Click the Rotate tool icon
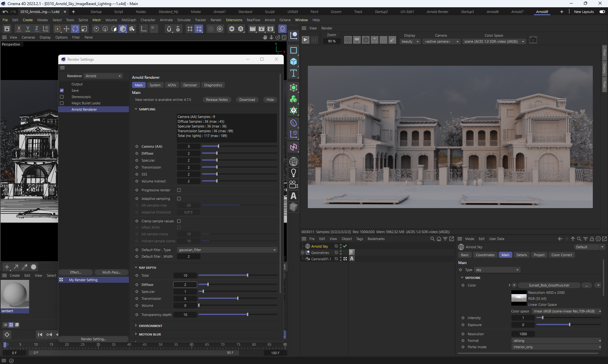Screen dimensions: 608x364 click(x=75, y=29)
